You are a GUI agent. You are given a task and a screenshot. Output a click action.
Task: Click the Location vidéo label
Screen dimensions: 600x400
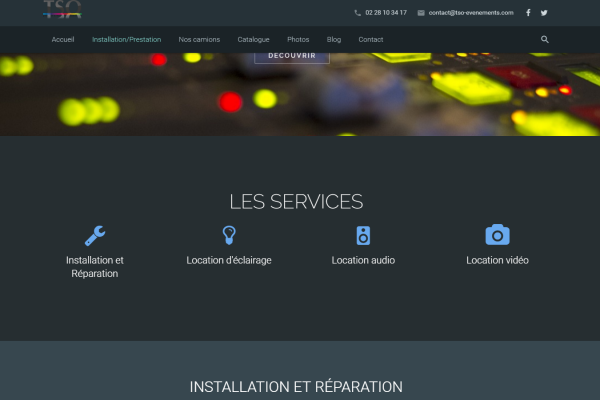point(497,260)
